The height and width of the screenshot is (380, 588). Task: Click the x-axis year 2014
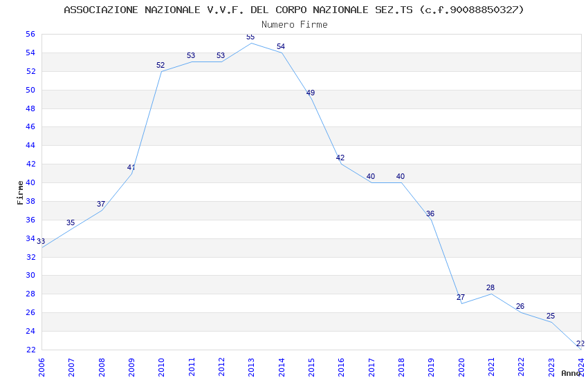click(282, 368)
